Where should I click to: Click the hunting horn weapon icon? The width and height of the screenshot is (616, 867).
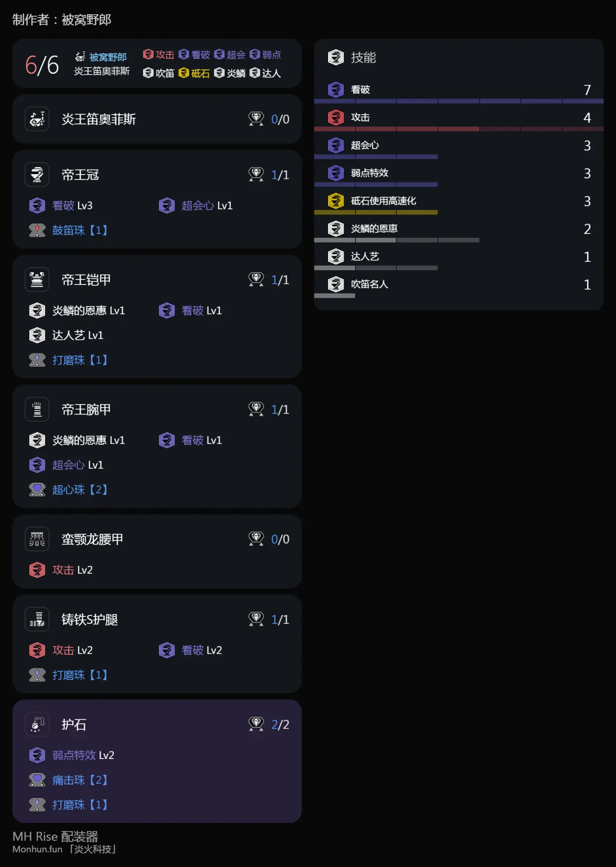pyautogui.click(x=37, y=119)
